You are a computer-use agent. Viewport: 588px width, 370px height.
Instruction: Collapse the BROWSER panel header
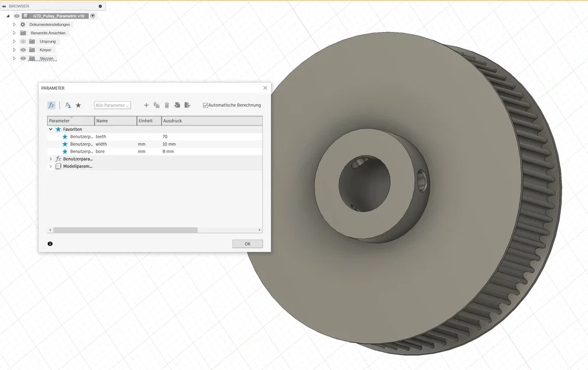coord(4,6)
